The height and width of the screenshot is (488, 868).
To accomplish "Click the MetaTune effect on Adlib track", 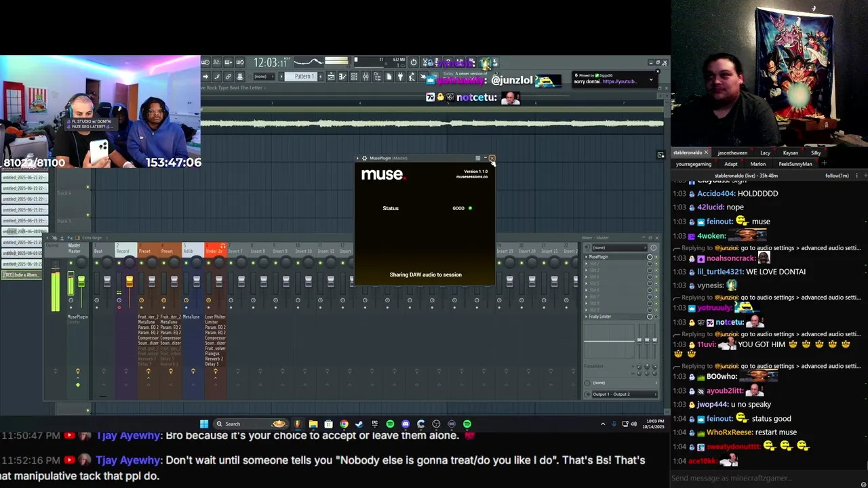I will pyautogui.click(x=191, y=317).
